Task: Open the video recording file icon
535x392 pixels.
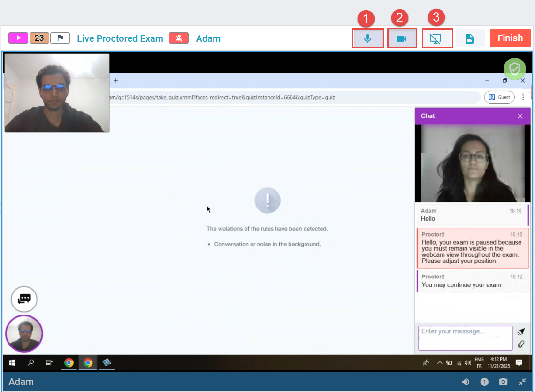Action: [x=470, y=38]
